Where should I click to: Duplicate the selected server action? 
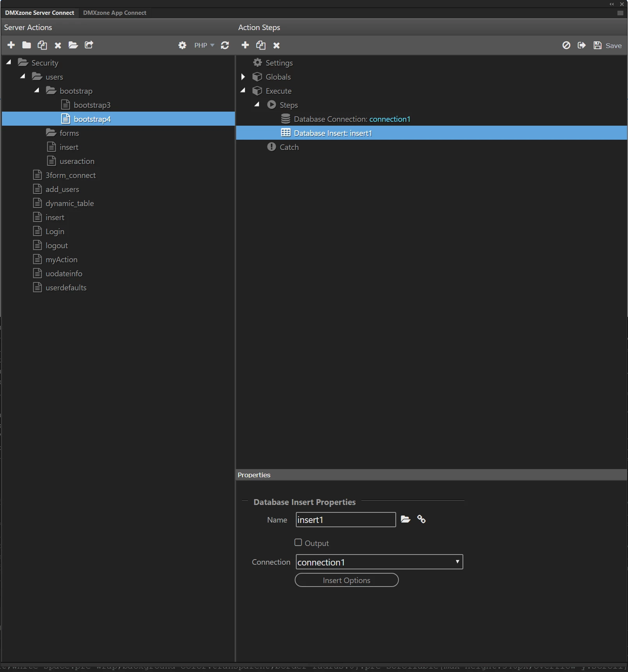click(x=42, y=45)
